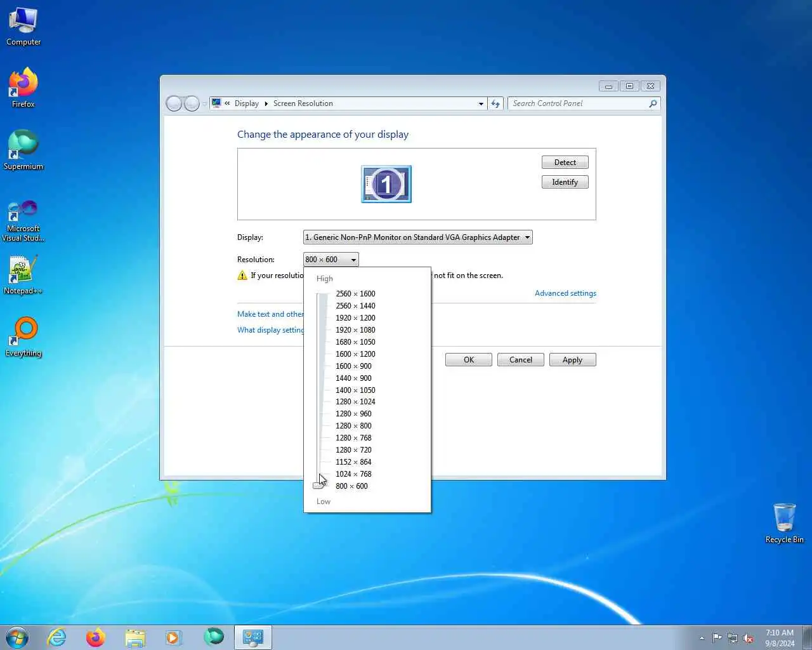Expand the Display breadcrumb arrow
The height and width of the screenshot is (650, 812).
coord(266,103)
